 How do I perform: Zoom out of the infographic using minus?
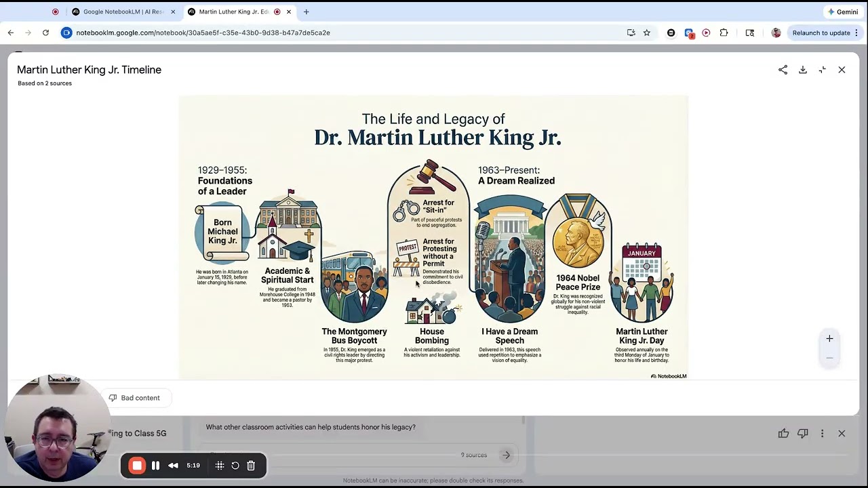tap(829, 358)
